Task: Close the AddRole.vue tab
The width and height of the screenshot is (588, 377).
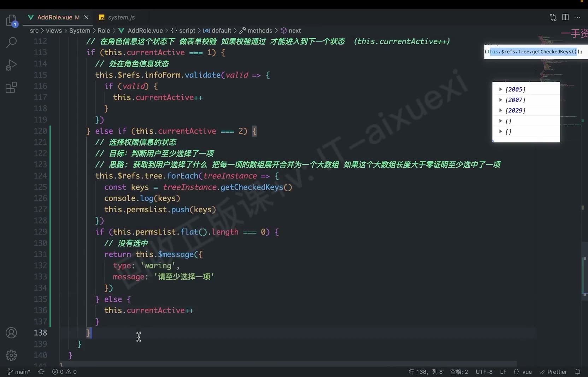Action: point(86,17)
